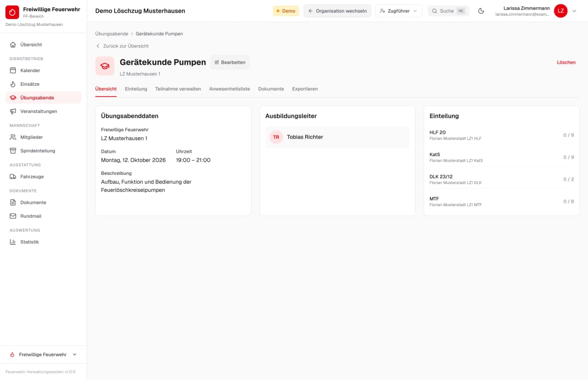Click the Statistik bar chart icon
The height and width of the screenshot is (380, 588).
(x=13, y=242)
